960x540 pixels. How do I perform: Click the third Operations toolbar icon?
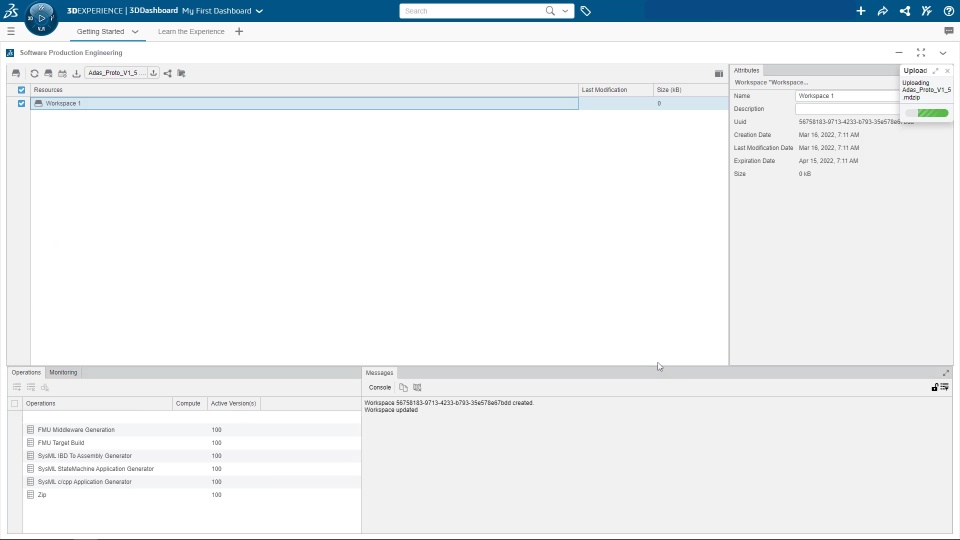45,387
